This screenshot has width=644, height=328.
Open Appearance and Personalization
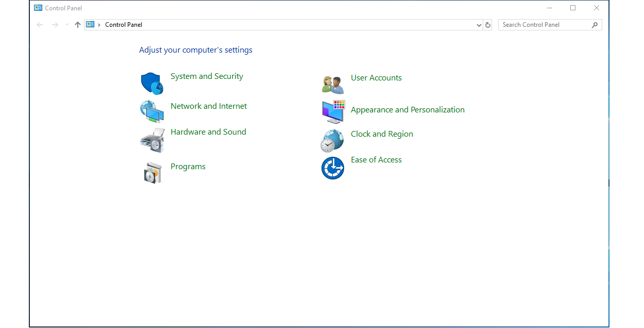click(x=408, y=109)
